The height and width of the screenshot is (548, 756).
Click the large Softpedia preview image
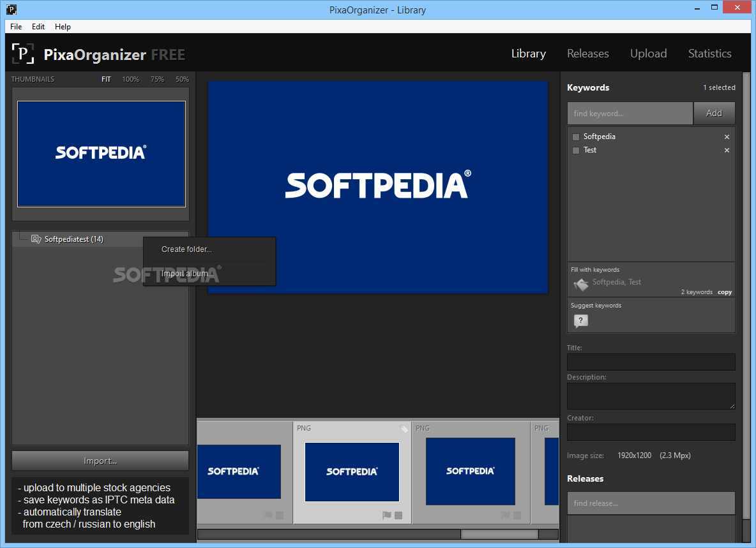coord(378,187)
